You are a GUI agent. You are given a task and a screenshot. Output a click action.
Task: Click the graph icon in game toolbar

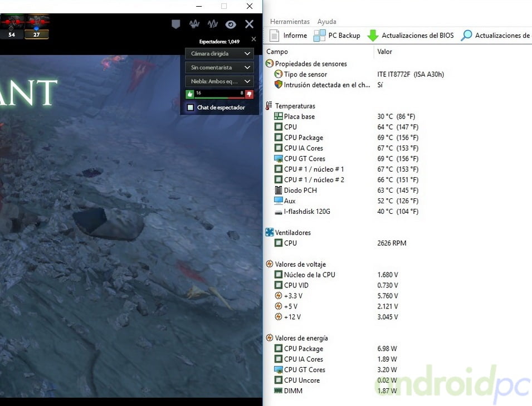213,24
